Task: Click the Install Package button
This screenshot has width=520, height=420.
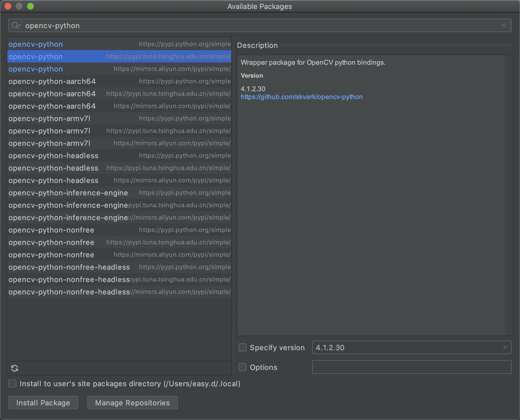Action: (x=43, y=403)
